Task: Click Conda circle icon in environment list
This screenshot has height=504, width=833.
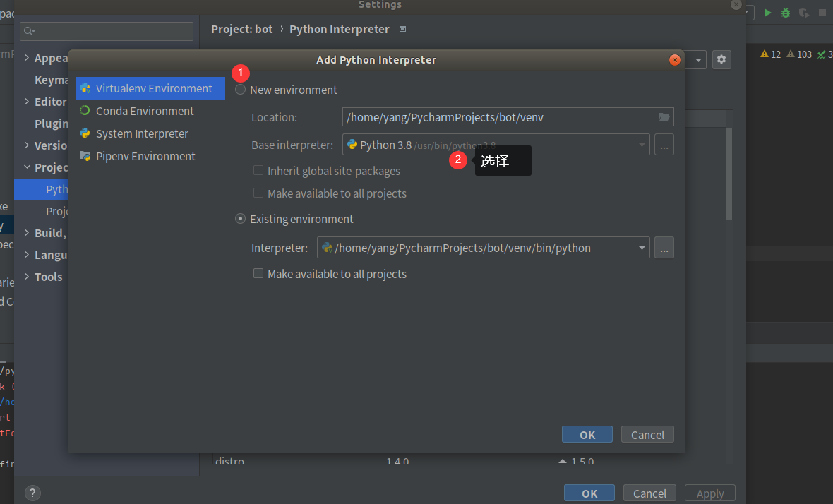Action: tap(85, 110)
